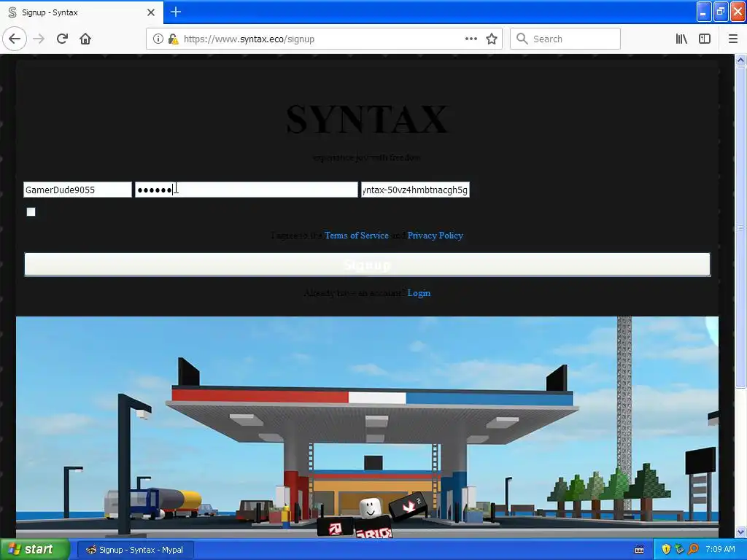Click the gas station banner image
The width and height of the screenshot is (747, 560).
(x=367, y=427)
